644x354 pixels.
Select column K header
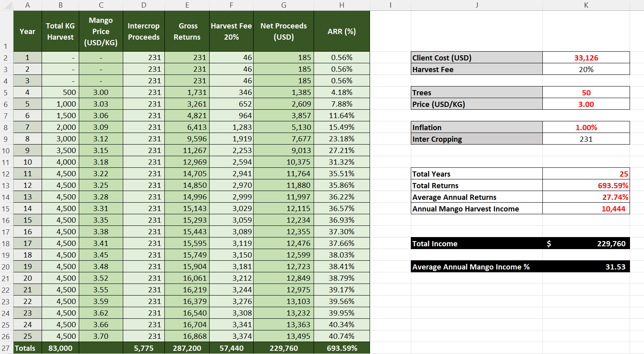586,5
